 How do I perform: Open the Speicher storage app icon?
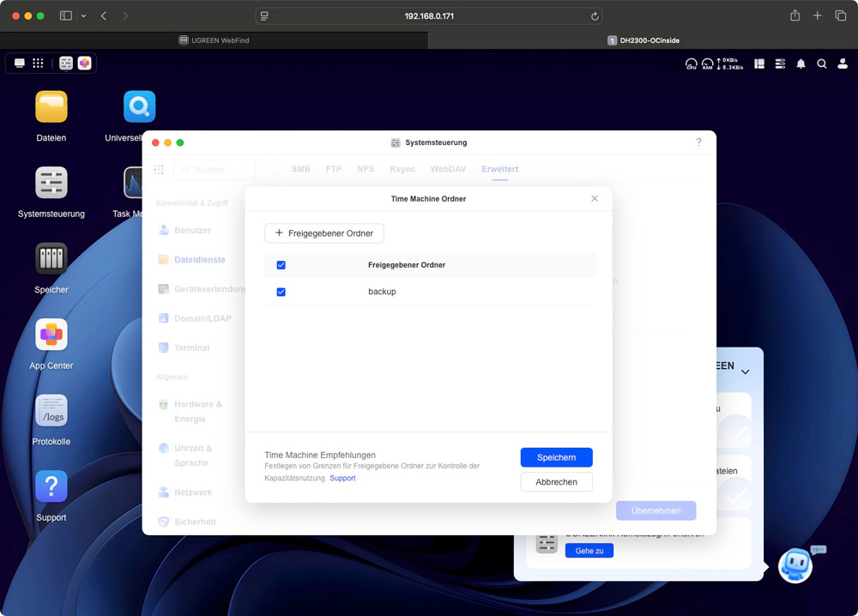pos(51,259)
